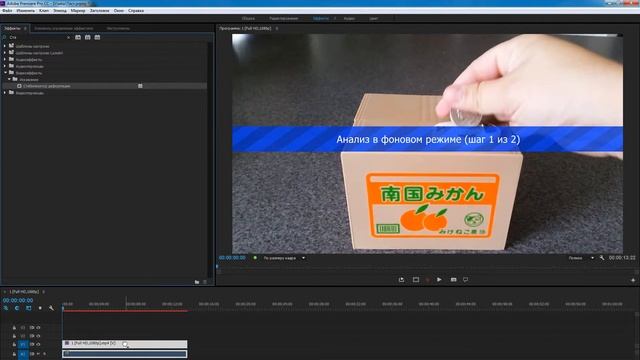Select the video clip on track V1
Screen dimensions: 640x360
[x=124, y=344]
